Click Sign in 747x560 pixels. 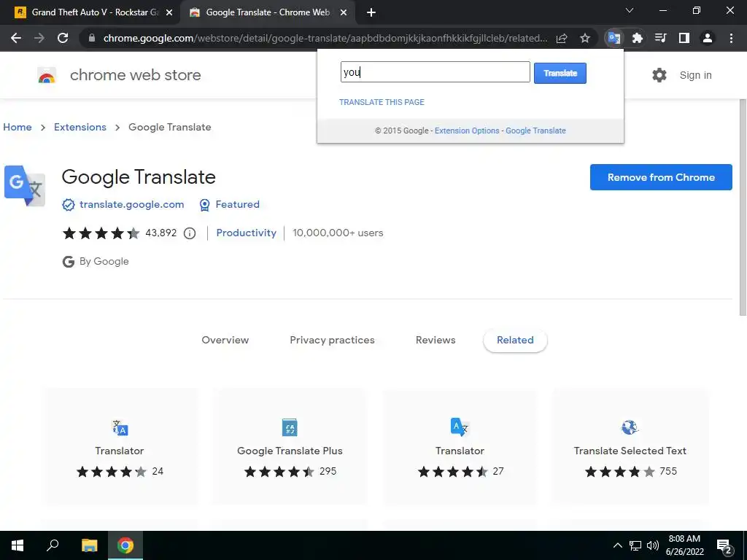[695, 75]
